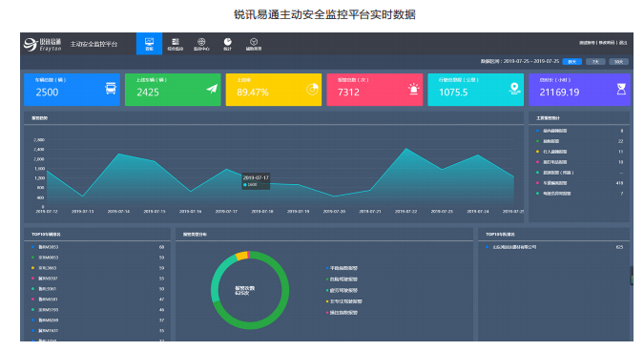Click the 2,800 value on the chart y-axis

[x=39, y=140]
